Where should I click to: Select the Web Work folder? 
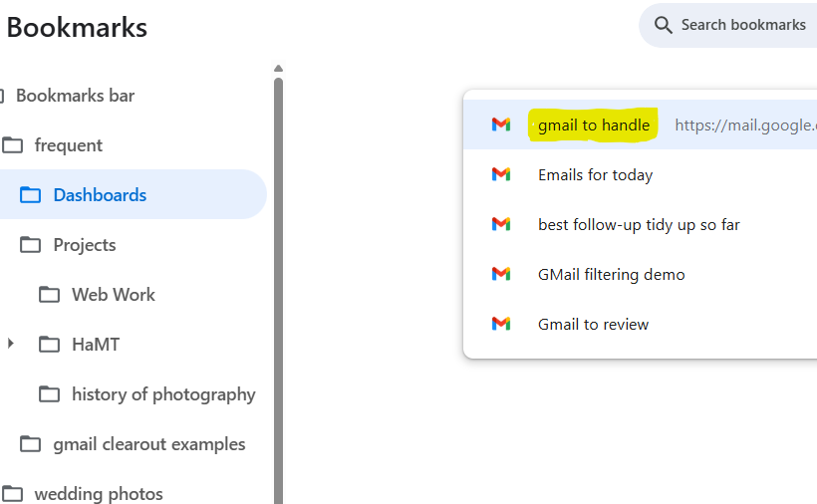click(113, 295)
